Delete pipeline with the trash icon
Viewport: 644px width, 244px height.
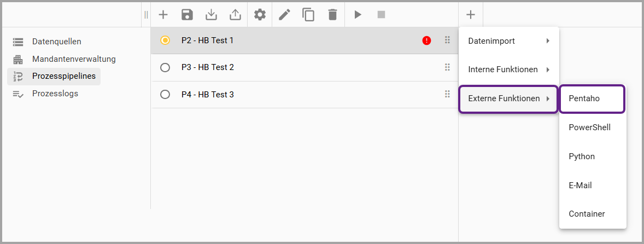coord(332,15)
